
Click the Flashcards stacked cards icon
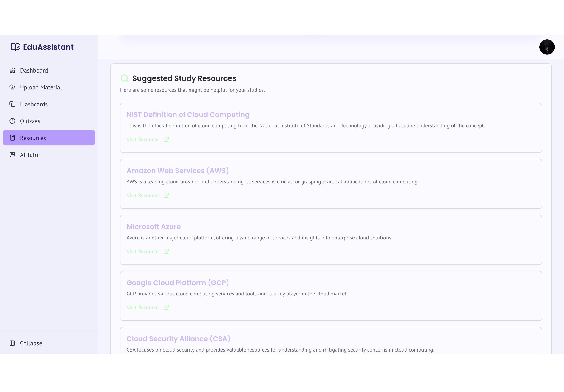point(12,104)
